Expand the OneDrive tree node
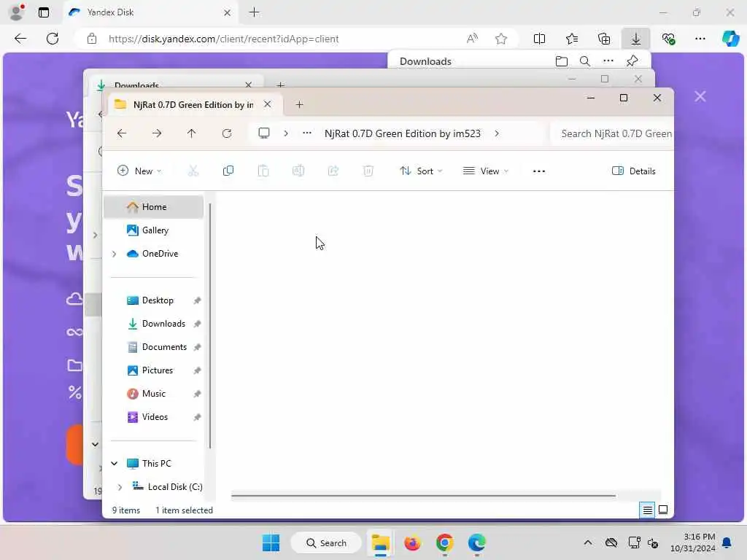This screenshot has width=747, height=560. pyautogui.click(x=115, y=254)
